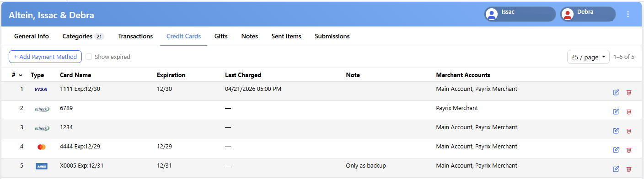Delete the echeck 1234 payment method
644x179 pixels.
click(x=629, y=131)
